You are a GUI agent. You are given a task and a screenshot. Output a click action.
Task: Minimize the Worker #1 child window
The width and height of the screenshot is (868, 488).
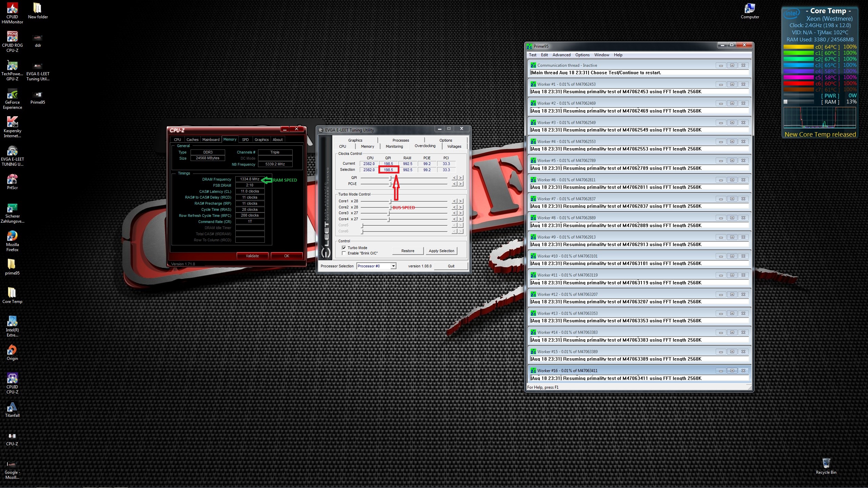(x=721, y=84)
